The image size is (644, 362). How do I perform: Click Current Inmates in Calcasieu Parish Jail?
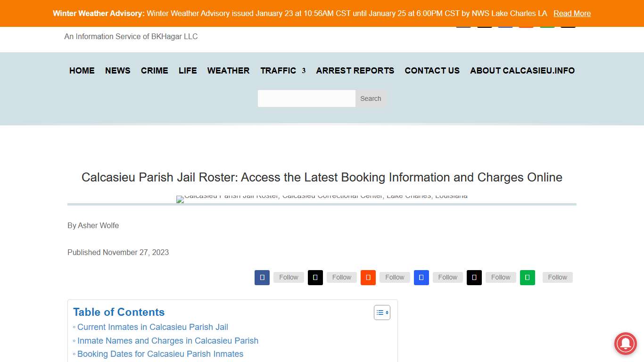(152, 327)
